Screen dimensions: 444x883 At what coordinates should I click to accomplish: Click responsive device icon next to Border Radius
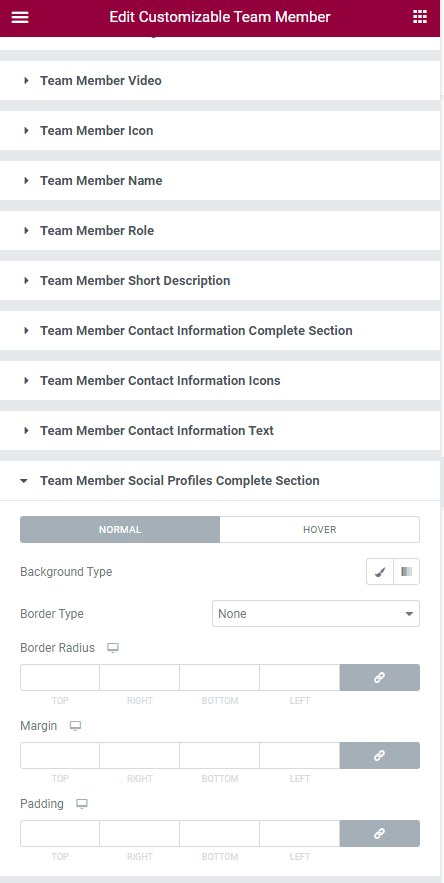[x=113, y=648]
